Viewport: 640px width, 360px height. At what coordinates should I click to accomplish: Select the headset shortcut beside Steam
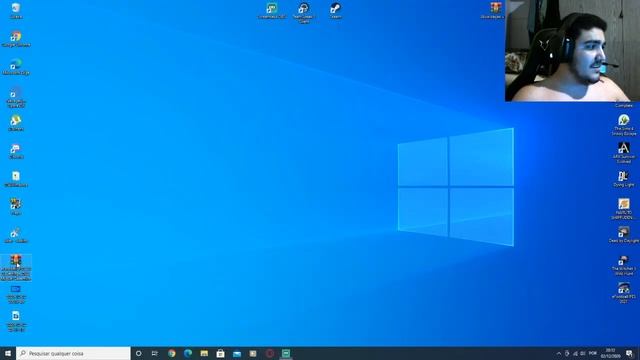[304, 12]
